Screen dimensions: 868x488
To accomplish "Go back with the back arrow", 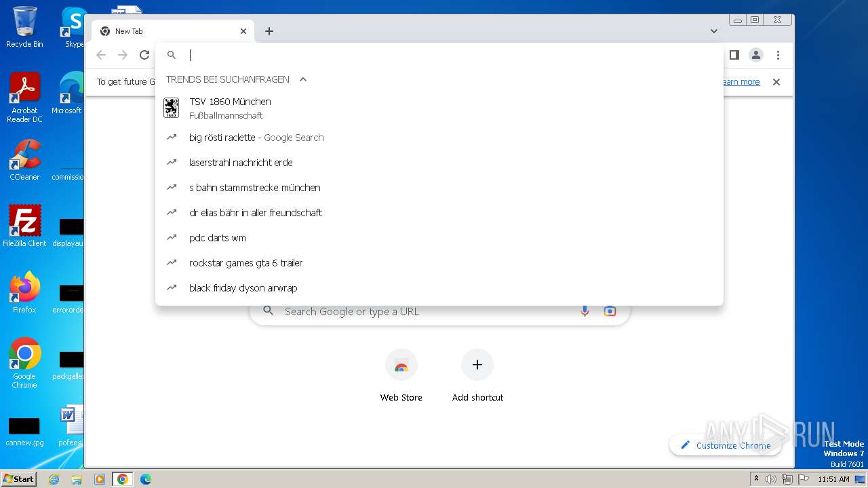I will coord(101,55).
